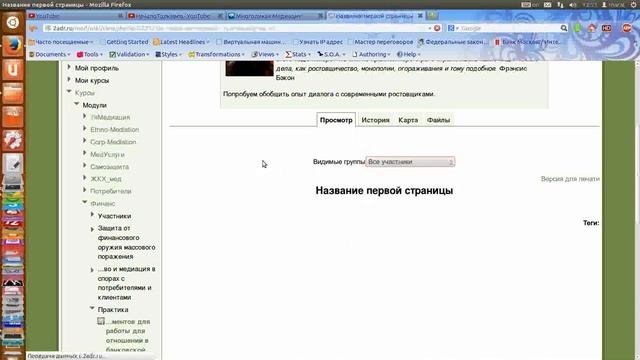This screenshot has height=360, width=640.
Task: Open the 'Видимые группы' dropdown
Action: [410, 162]
